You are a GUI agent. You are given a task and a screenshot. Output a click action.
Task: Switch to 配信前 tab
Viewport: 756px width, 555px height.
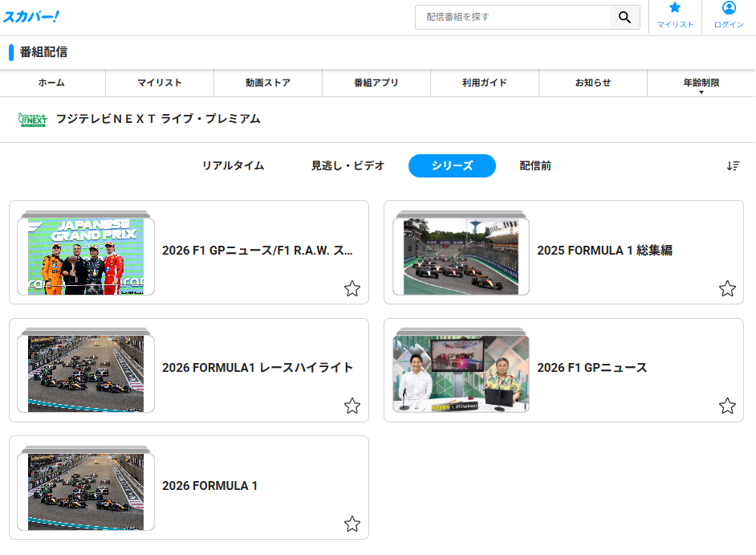(535, 166)
